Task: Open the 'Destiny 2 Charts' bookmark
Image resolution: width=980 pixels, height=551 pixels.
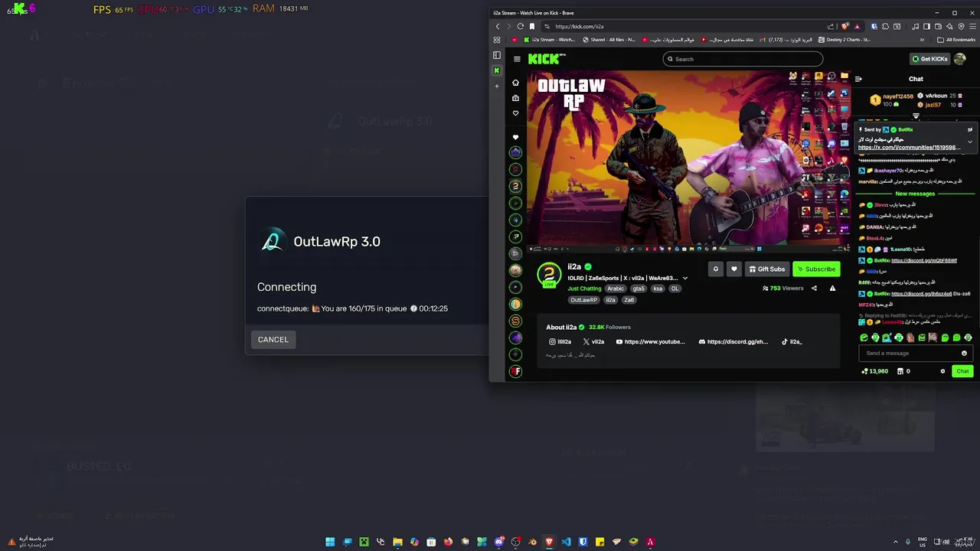Action: [844, 40]
